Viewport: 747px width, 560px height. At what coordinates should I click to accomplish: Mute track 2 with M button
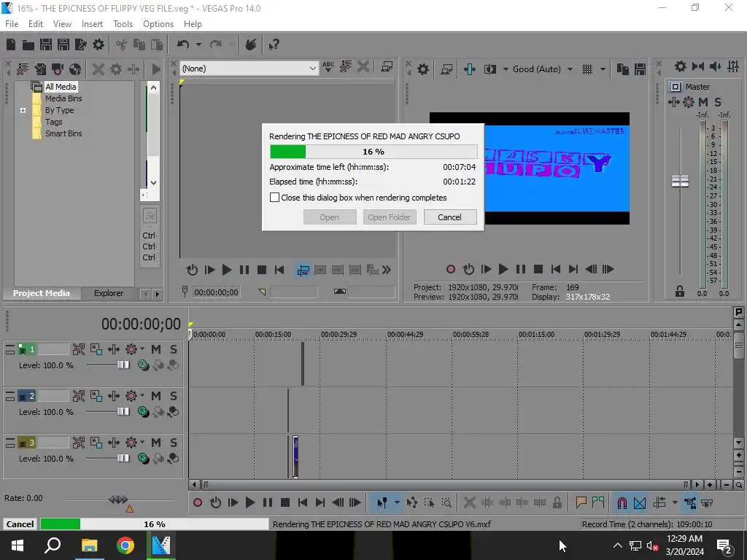click(156, 396)
